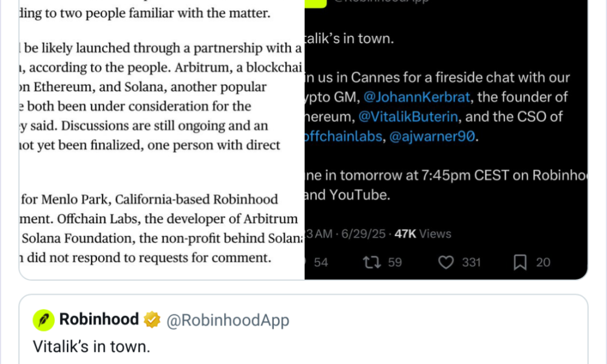Click the partially visible green avatar at top
The image size is (607, 364).
pos(314,3)
